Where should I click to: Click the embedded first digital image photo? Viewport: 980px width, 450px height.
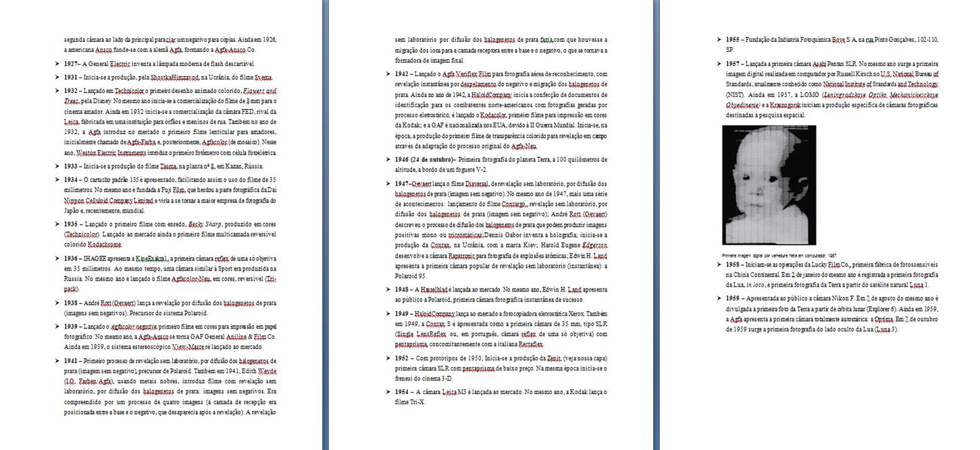click(769, 185)
